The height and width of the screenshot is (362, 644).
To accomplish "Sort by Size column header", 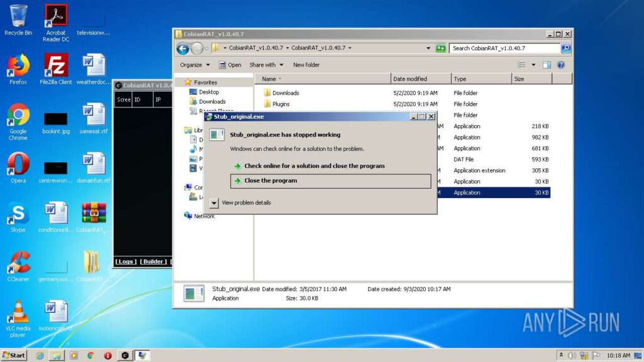I will pyautogui.click(x=532, y=79).
